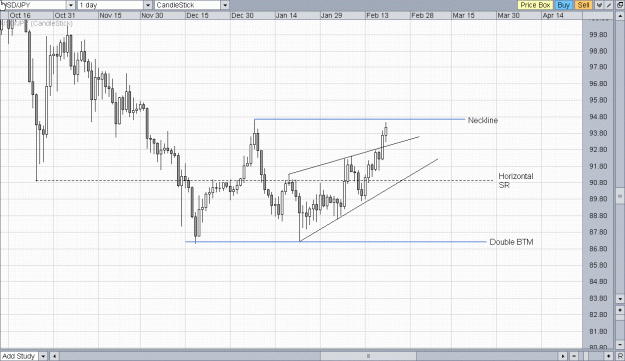The height and width of the screenshot is (361, 625).
Task: Click the Oct 31 date label
Action: click(x=65, y=16)
